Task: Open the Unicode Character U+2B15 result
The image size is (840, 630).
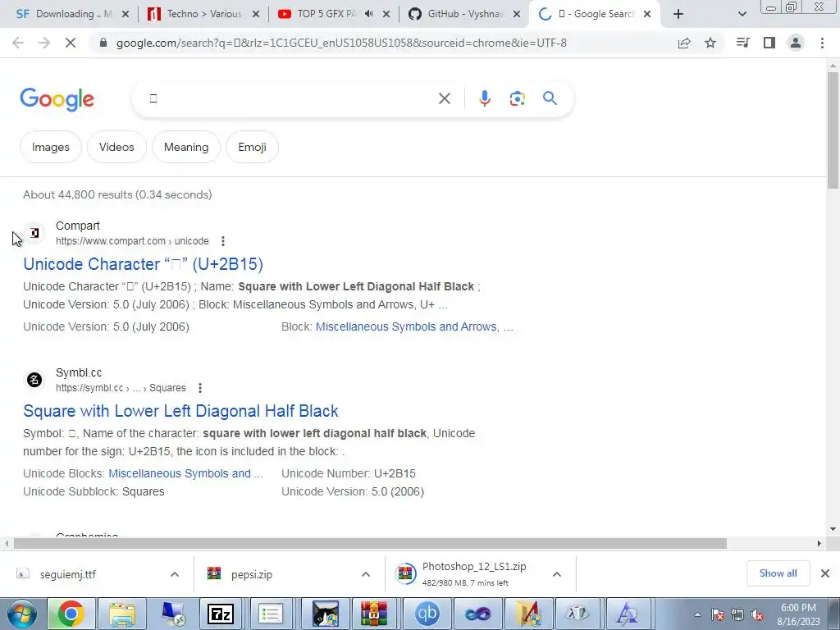Action: coord(143,264)
